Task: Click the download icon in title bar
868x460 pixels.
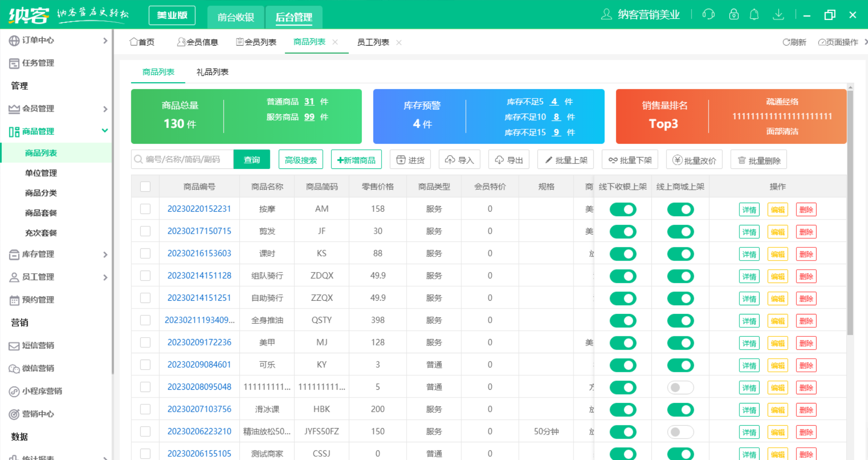Action: coord(778,14)
